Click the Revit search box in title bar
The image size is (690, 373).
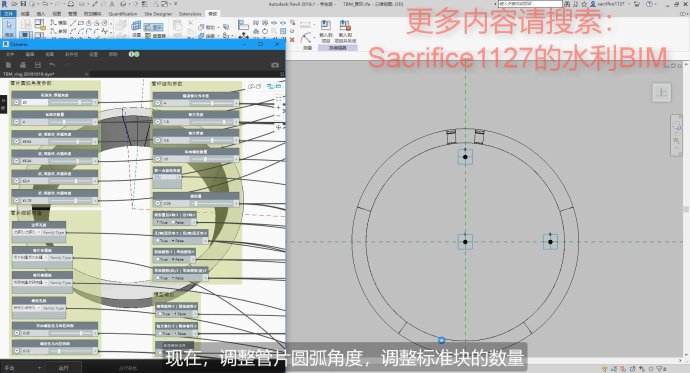coord(530,4)
